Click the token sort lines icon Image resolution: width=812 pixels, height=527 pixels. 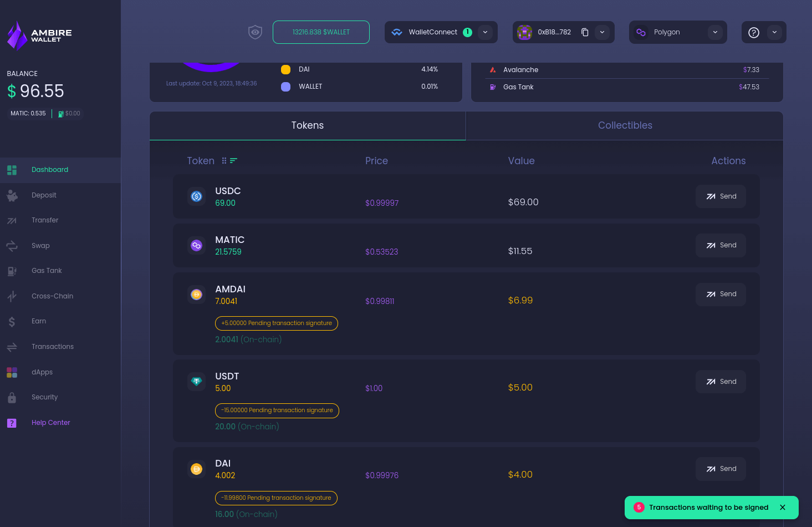click(233, 161)
